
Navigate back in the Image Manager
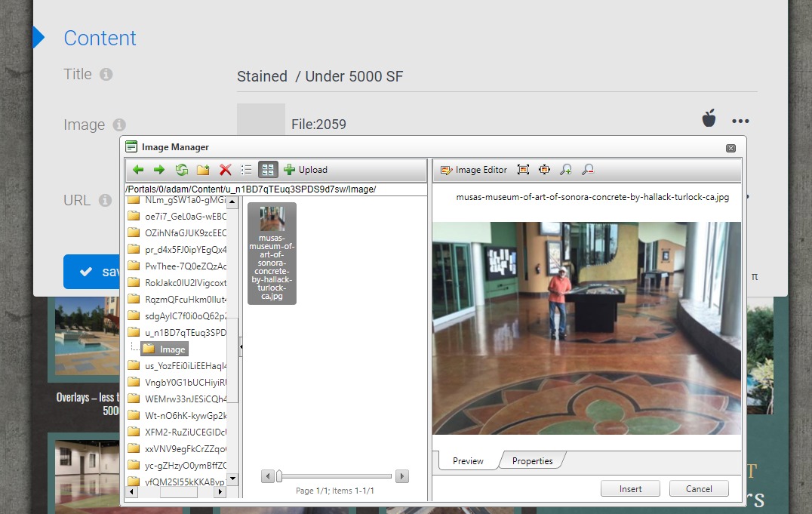pos(137,169)
